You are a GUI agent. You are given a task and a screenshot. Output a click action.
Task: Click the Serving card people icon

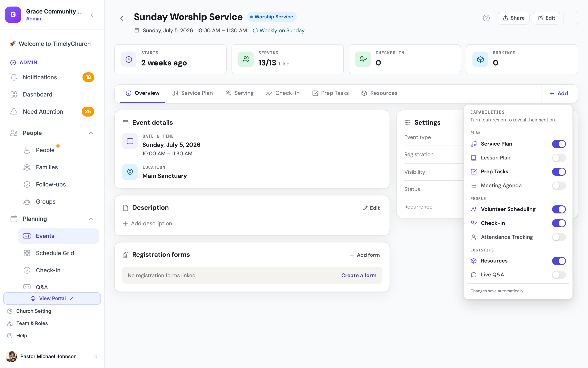(246, 59)
